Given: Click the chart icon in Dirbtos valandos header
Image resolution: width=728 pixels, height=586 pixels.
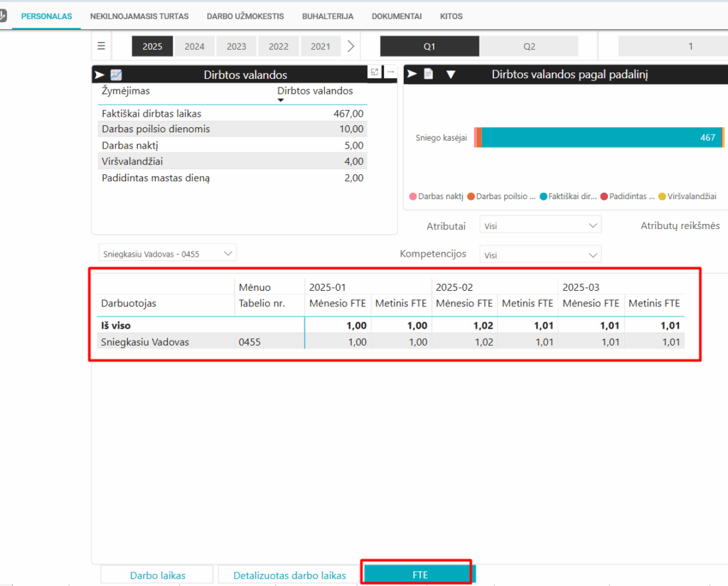Looking at the screenshot, I should pos(116,75).
